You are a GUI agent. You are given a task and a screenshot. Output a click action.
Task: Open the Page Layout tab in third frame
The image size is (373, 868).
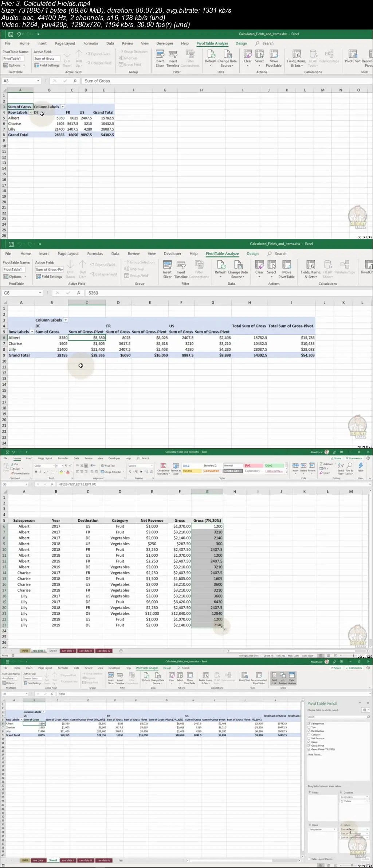tap(45, 459)
